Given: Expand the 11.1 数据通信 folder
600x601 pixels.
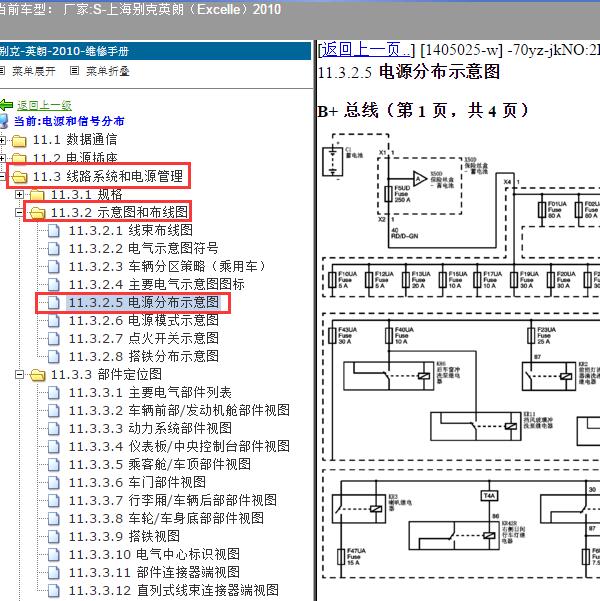Looking at the screenshot, I should [x=2, y=140].
